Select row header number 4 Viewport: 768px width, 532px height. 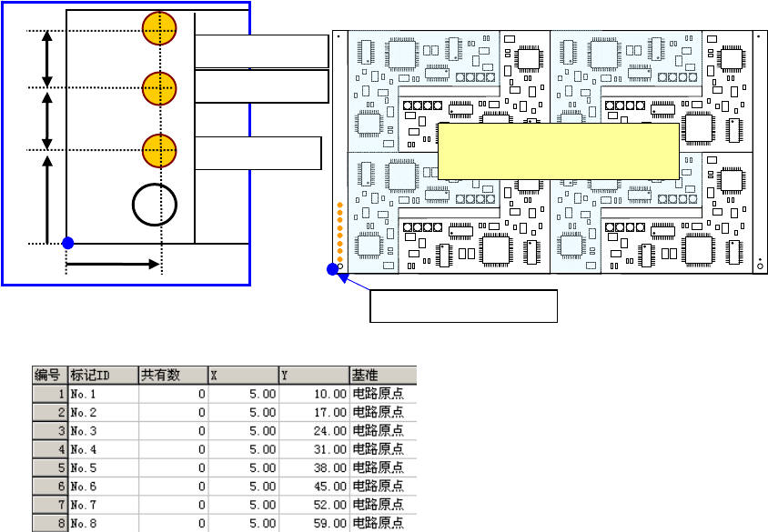pyautogui.click(x=49, y=449)
